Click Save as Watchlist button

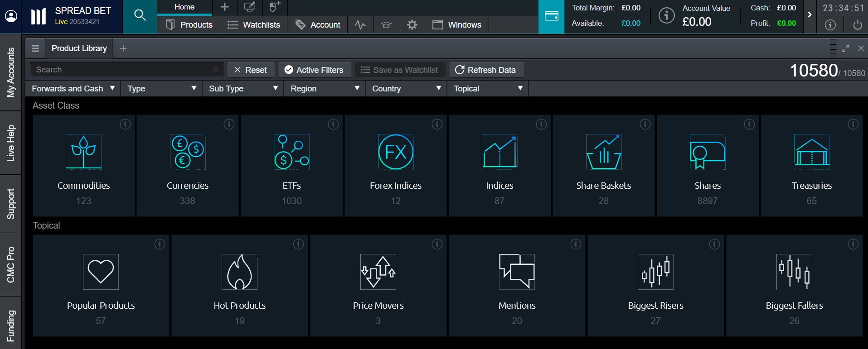click(399, 70)
